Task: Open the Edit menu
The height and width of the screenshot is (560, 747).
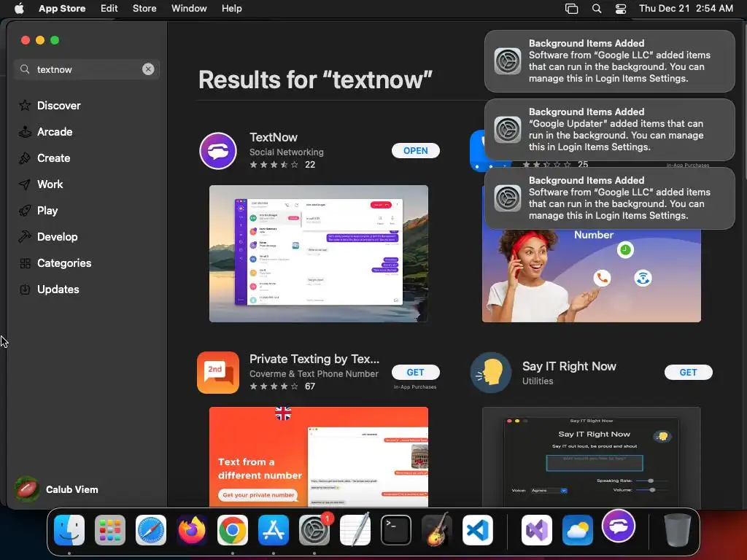Action: point(109,8)
